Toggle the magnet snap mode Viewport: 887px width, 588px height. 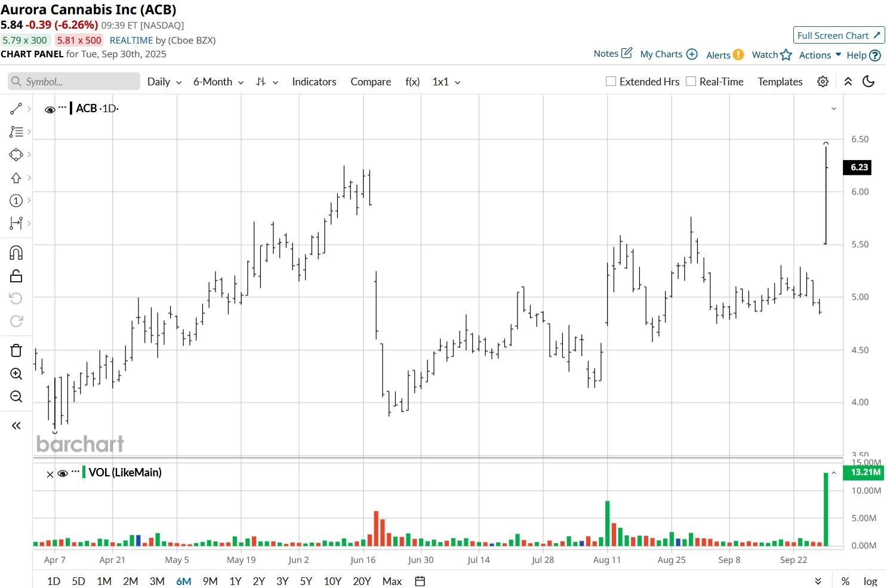(16, 253)
